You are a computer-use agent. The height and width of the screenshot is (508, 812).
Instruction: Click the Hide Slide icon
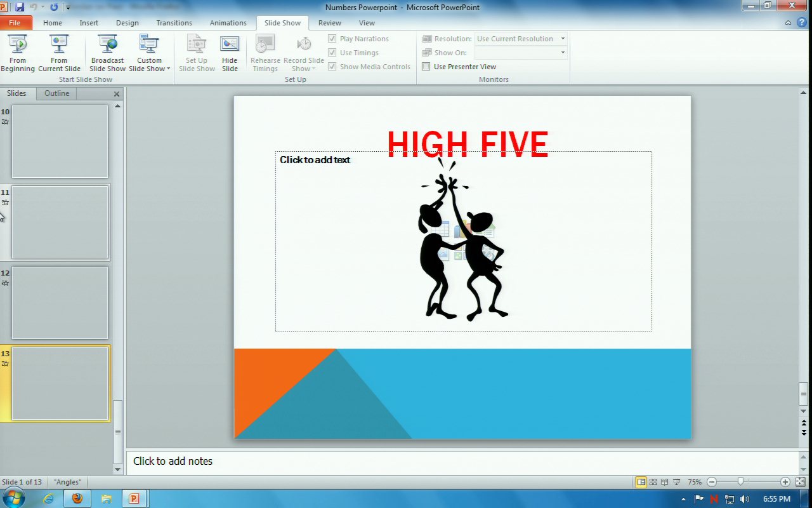coord(230,53)
